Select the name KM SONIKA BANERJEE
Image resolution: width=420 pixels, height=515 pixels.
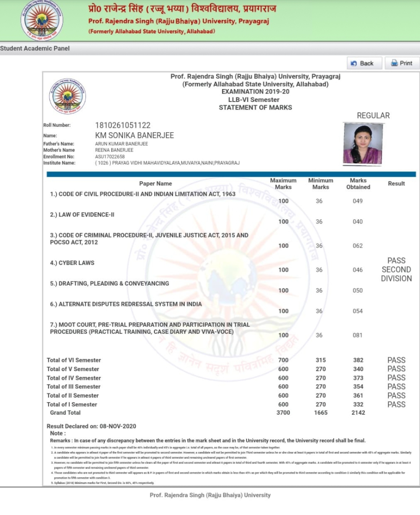(x=134, y=135)
